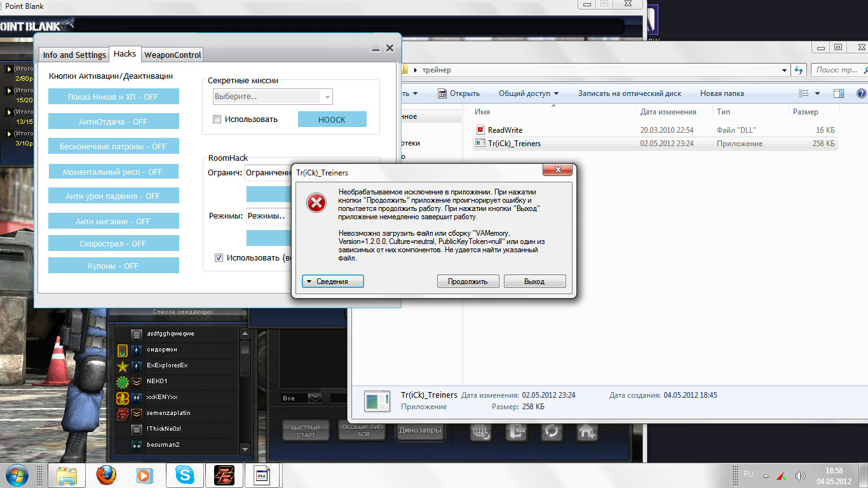Image resolution: width=868 pixels, height=488 pixels.
Task: Toggle Скорострел - OFF
Action: [x=114, y=243]
